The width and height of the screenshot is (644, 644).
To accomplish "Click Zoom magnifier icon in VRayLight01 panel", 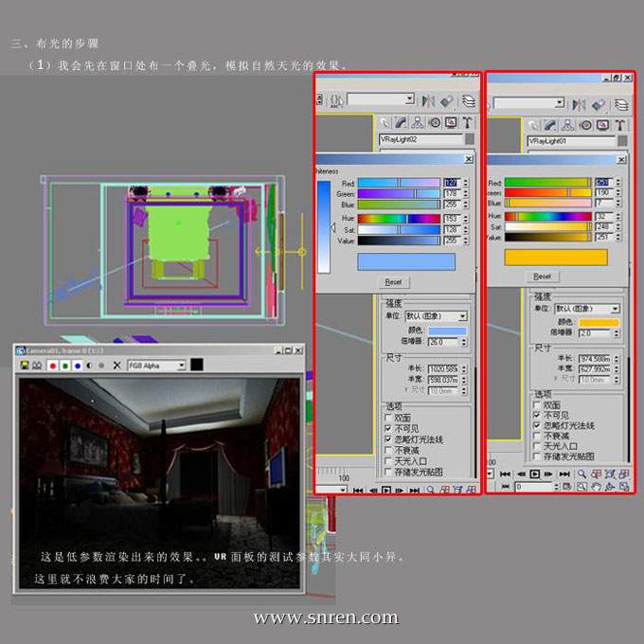I will point(581,474).
